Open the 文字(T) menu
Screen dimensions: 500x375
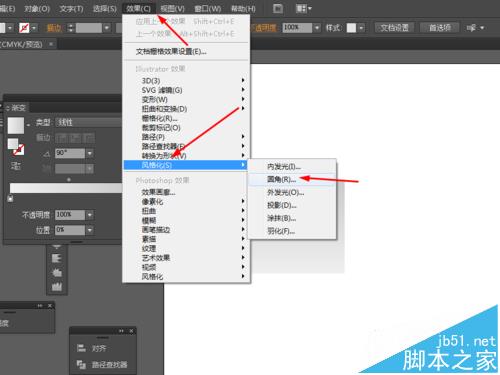click(x=71, y=8)
